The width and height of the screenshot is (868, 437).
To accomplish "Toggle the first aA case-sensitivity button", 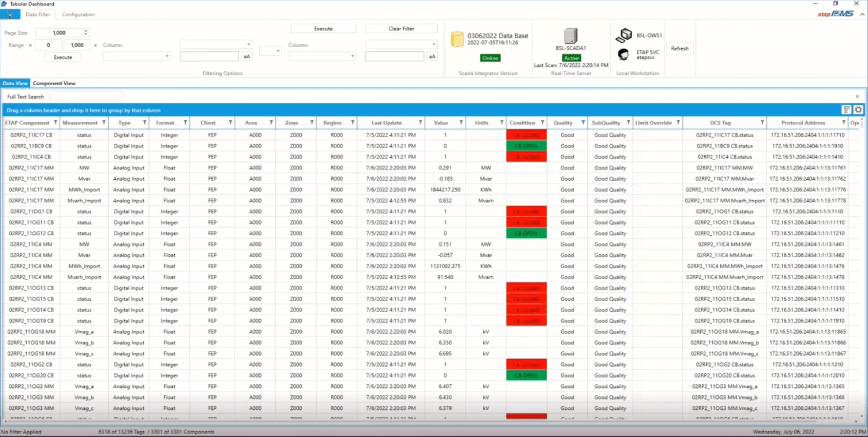I will (247, 57).
